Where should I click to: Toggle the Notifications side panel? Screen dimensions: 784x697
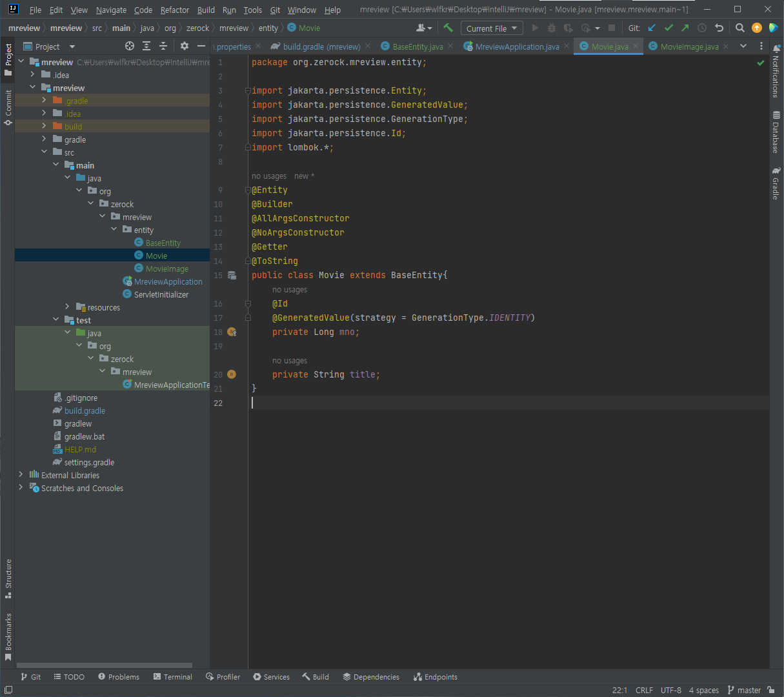(776, 71)
